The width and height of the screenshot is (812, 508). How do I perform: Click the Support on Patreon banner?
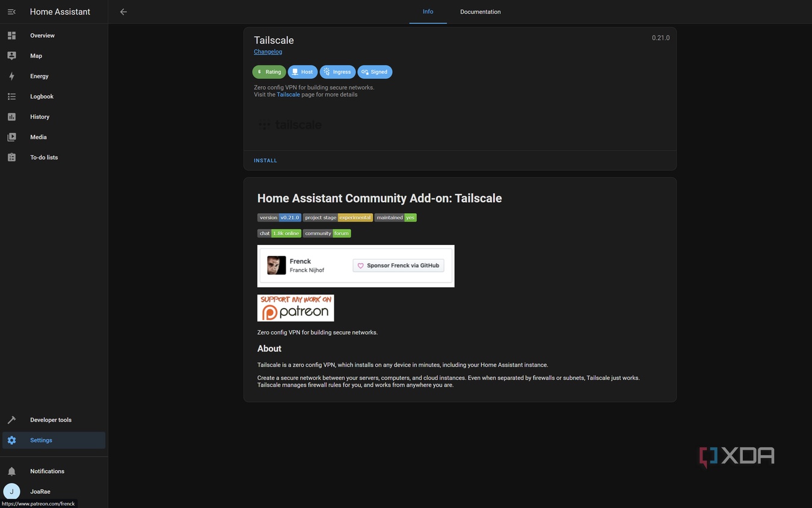coord(295,308)
